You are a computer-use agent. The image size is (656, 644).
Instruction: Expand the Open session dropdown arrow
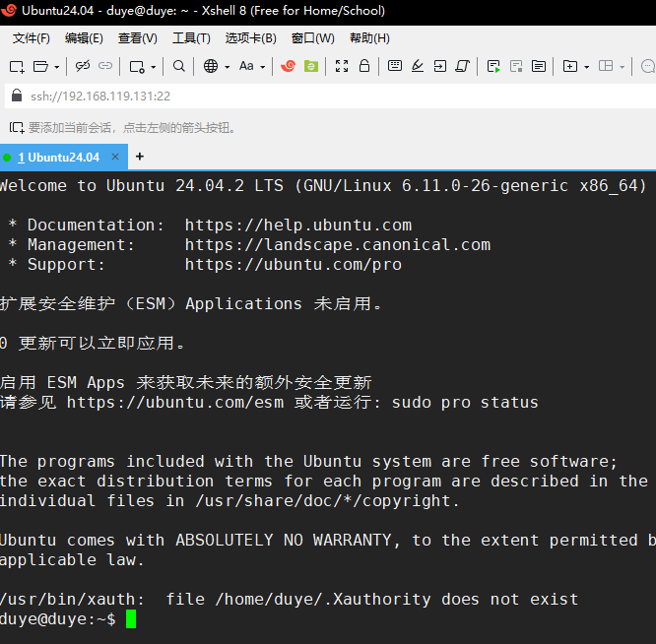pos(57,67)
